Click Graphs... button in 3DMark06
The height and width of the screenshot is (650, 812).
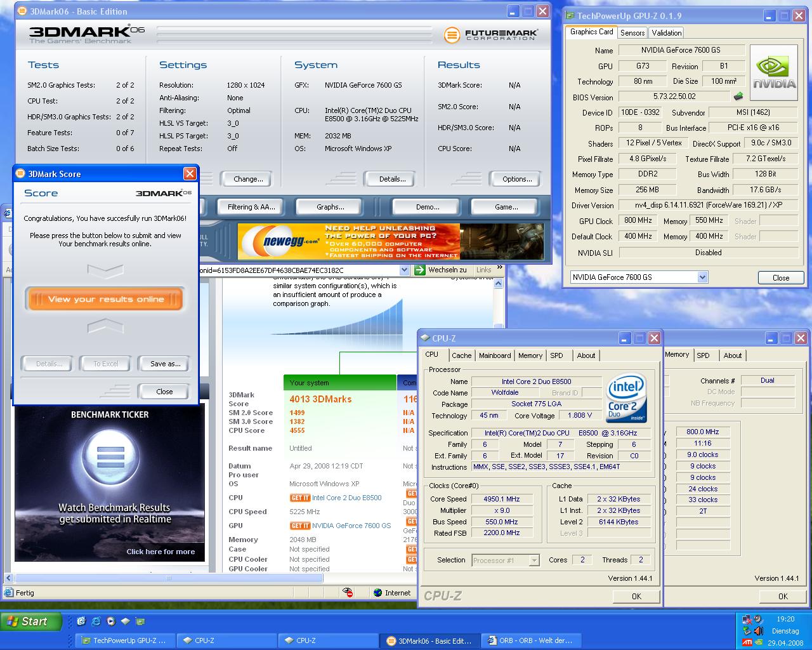(x=330, y=207)
